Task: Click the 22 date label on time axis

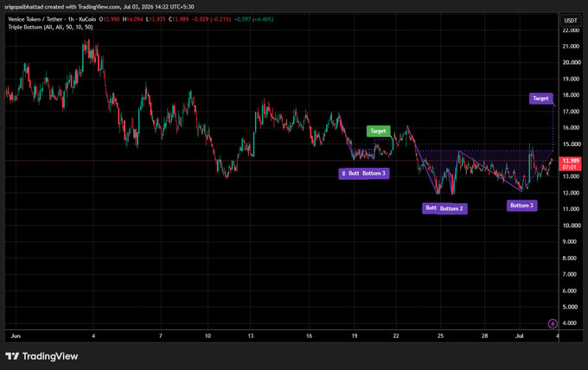Action: click(x=396, y=336)
